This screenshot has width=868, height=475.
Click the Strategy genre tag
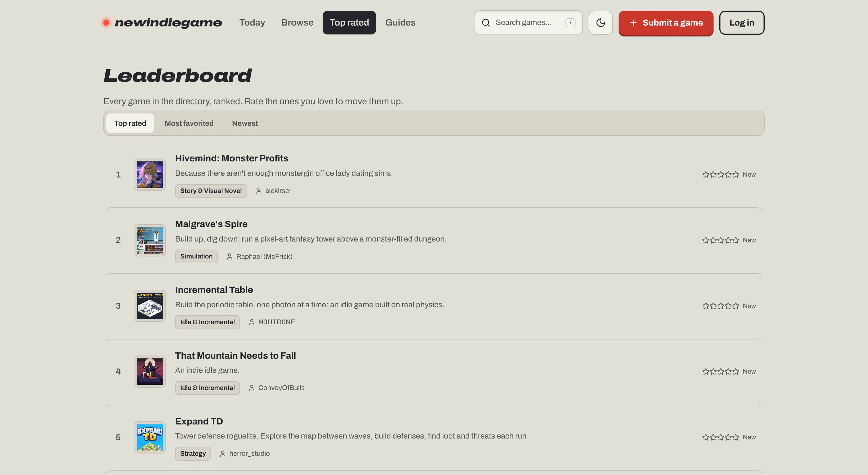pos(193,453)
